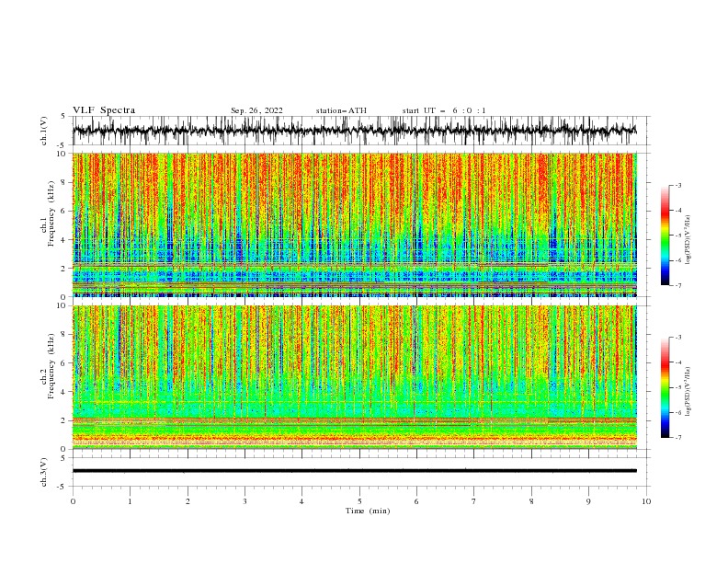Image resolution: width=728 pixels, height=563 pixels.
Task: Click time axis tick label "10"
Action: 646,501
